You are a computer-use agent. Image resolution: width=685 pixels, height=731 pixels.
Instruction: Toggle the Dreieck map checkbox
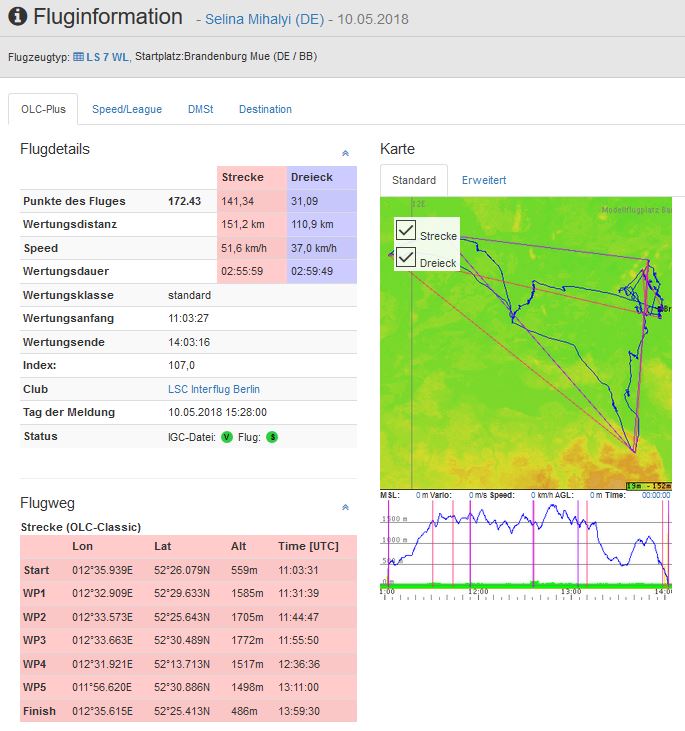[406, 258]
